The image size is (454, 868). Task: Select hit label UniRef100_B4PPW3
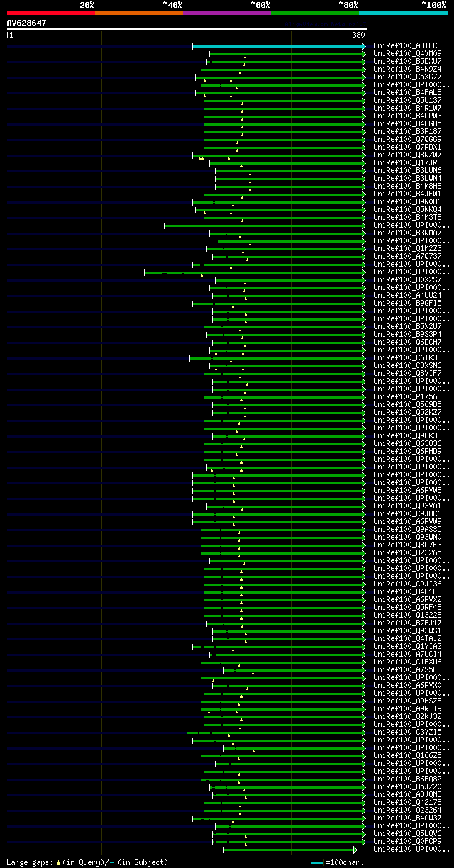[x=407, y=116]
